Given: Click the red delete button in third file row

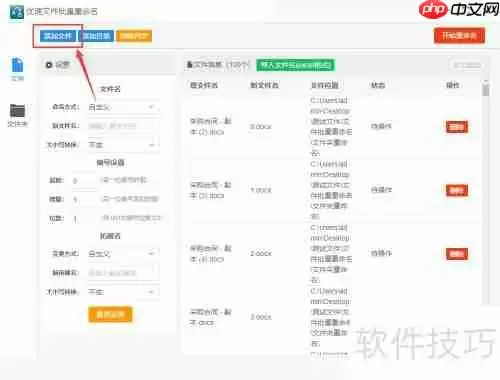Looking at the screenshot, I should point(457,254).
